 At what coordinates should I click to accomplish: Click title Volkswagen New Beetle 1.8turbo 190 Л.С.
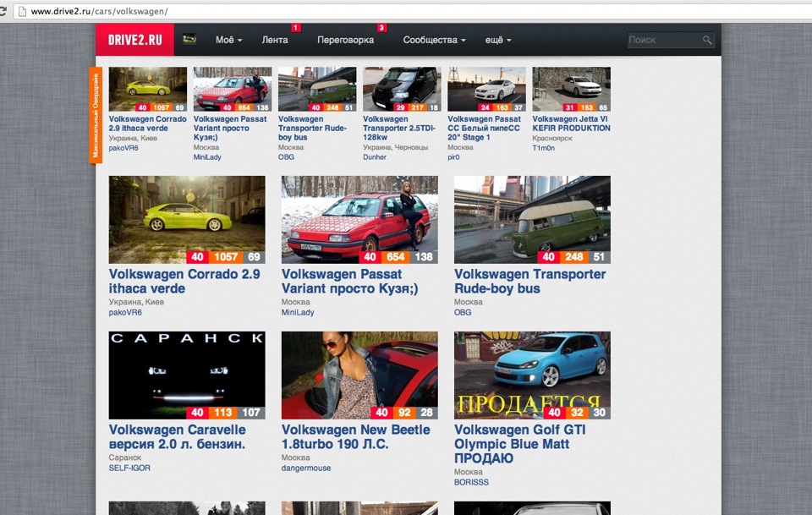356,437
